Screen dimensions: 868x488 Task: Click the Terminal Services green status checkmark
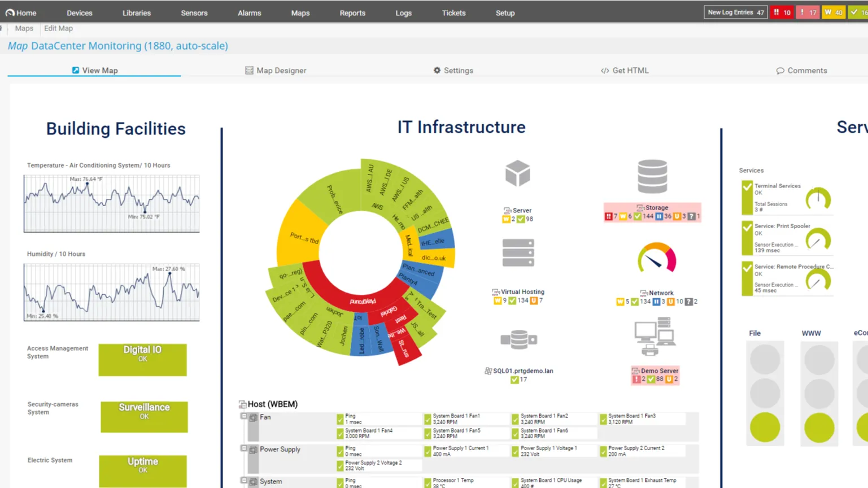coord(747,187)
